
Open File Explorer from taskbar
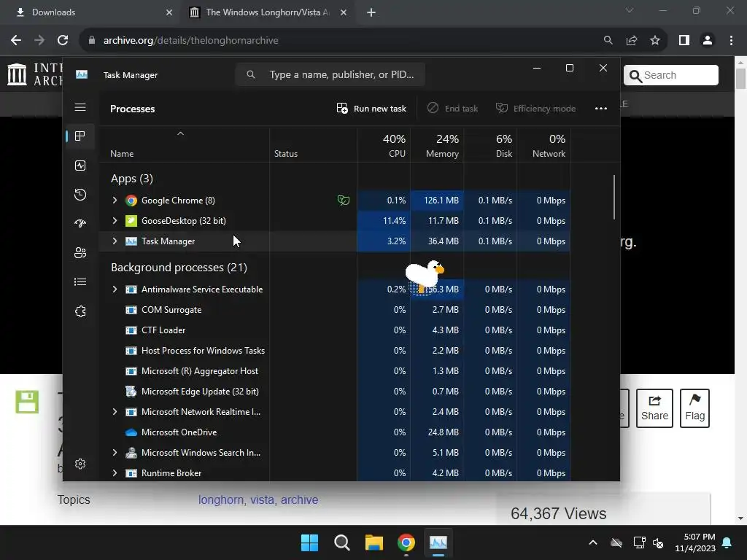pyautogui.click(x=374, y=542)
